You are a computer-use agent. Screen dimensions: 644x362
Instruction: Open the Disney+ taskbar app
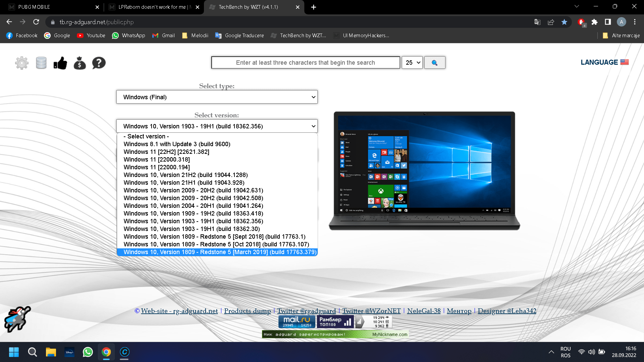(x=69, y=352)
